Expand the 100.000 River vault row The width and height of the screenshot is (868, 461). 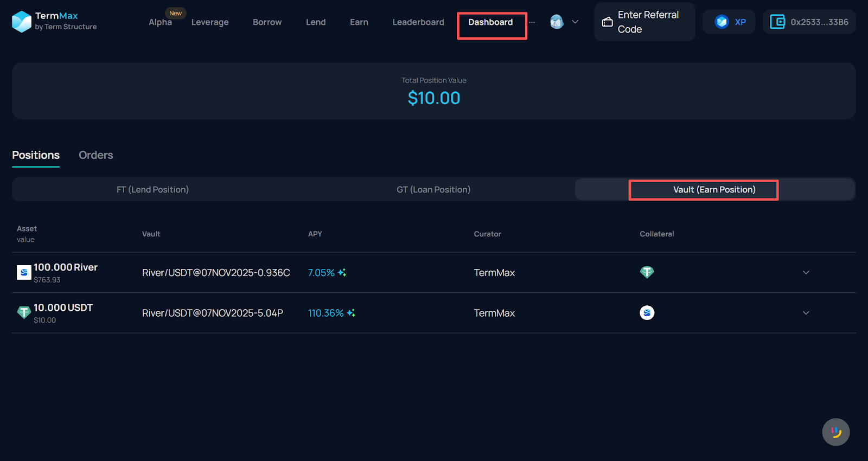[x=806, y=273]
